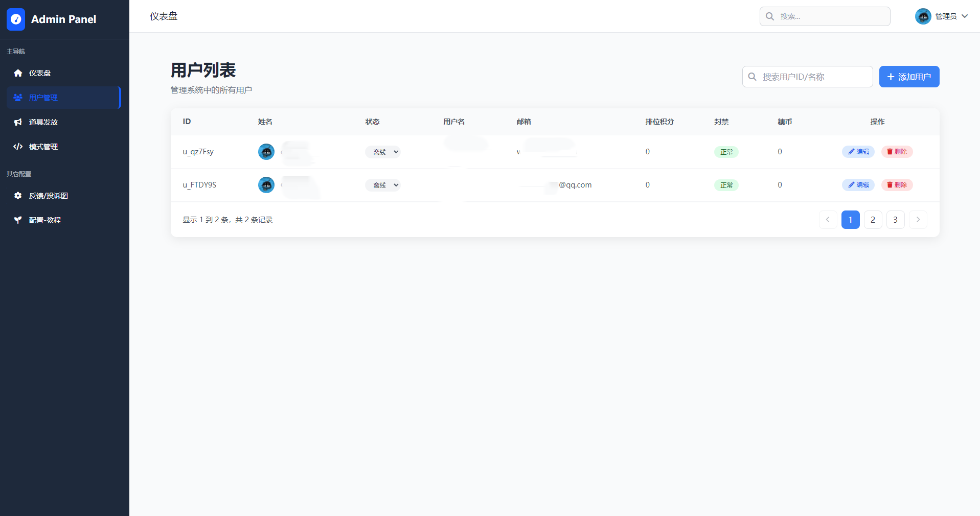
Task: Click the ID column header
Action: (187, 122)
